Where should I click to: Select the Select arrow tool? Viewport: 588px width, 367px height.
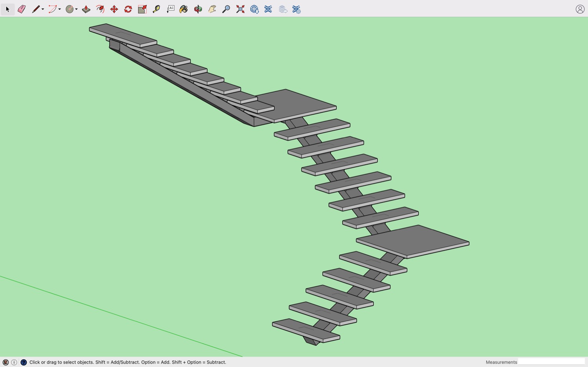click(x=7, y=9)
